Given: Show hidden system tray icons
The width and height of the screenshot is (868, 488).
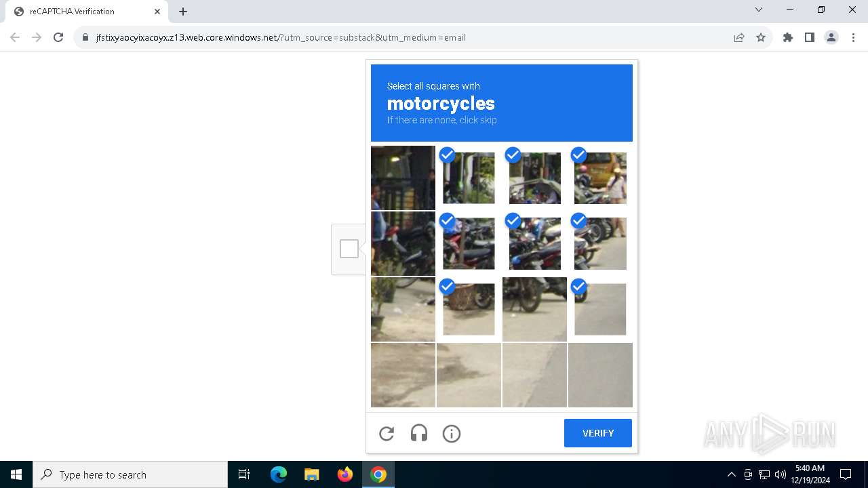Looking at the screenshot, I should click(x=731, y=474).
